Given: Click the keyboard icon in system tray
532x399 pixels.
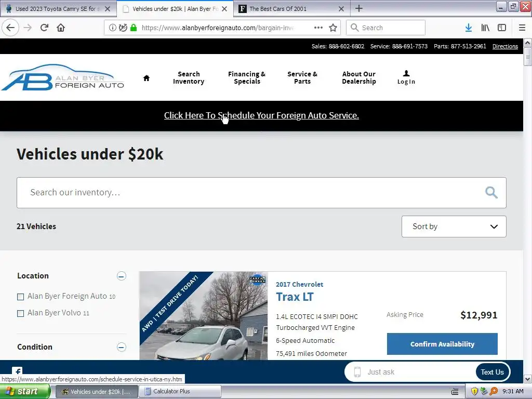Looking at the screenshot, I should coord(455,392).
